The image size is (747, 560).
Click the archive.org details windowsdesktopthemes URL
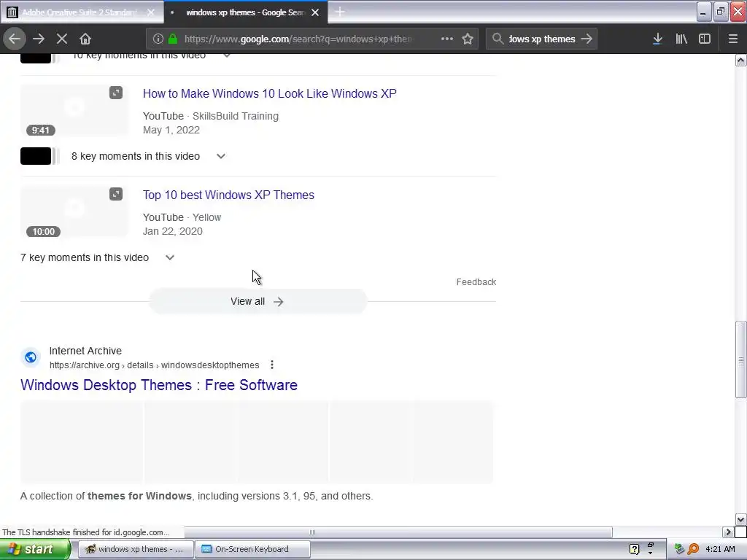click(155, 365)
